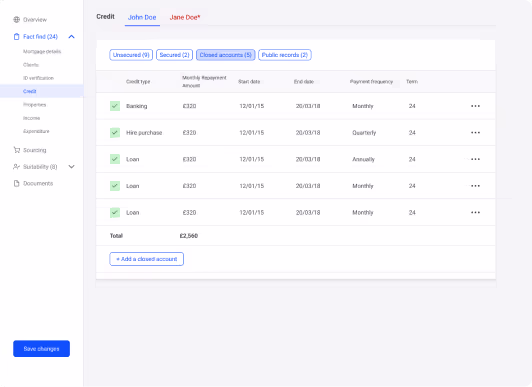Click the Total row label

[x=116, y=236]
